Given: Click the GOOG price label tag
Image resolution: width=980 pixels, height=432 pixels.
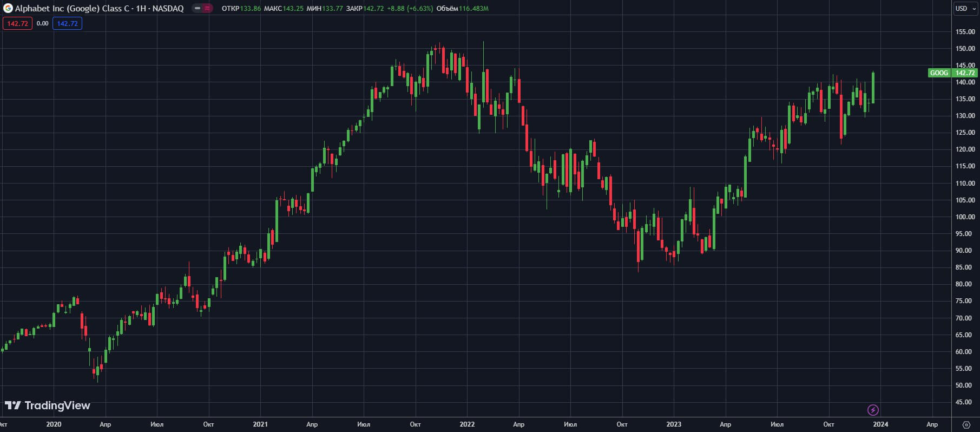Looking at the screenshot, I should pos(939,73).
